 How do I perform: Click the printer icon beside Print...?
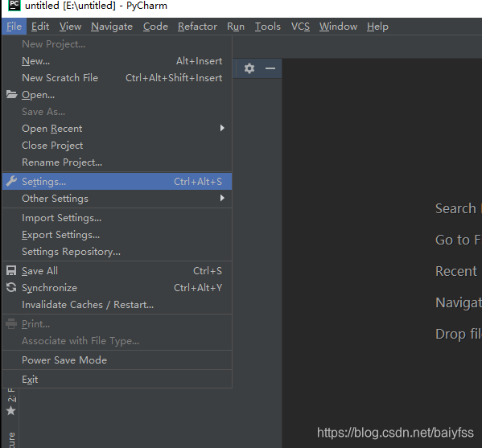pos(11,324)
